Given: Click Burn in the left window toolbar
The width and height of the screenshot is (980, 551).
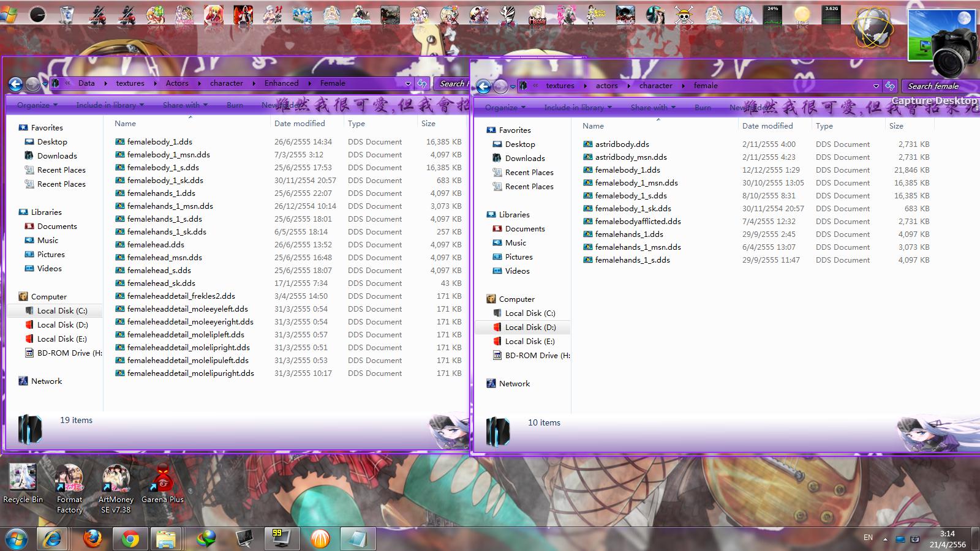Looking at the screenshot, I should (235, 105).
